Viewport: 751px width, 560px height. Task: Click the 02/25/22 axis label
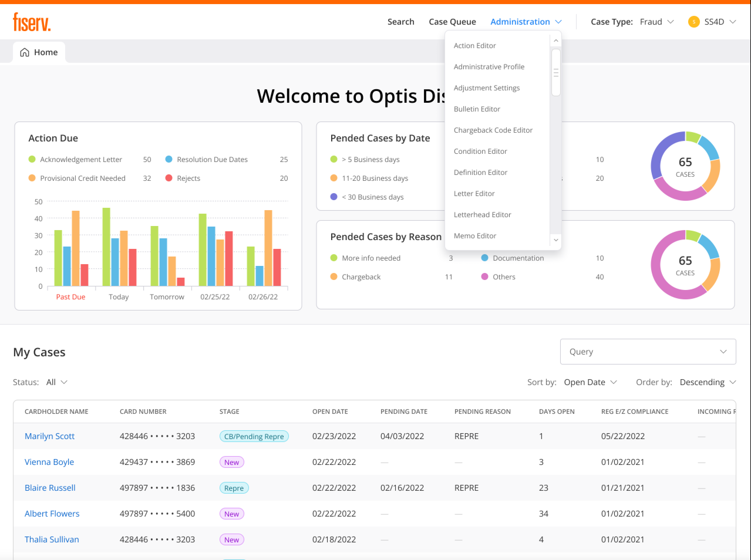tap(215, 297)
